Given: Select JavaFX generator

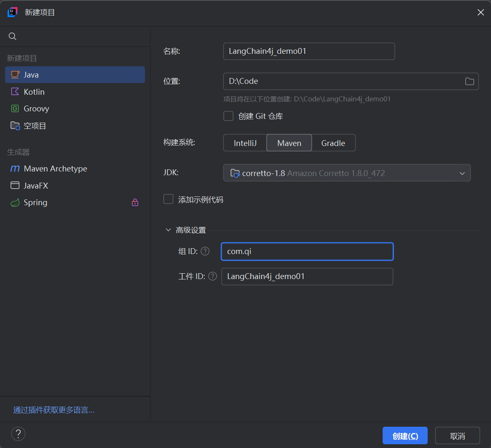Looking at the screenshot, I should 75,186.
